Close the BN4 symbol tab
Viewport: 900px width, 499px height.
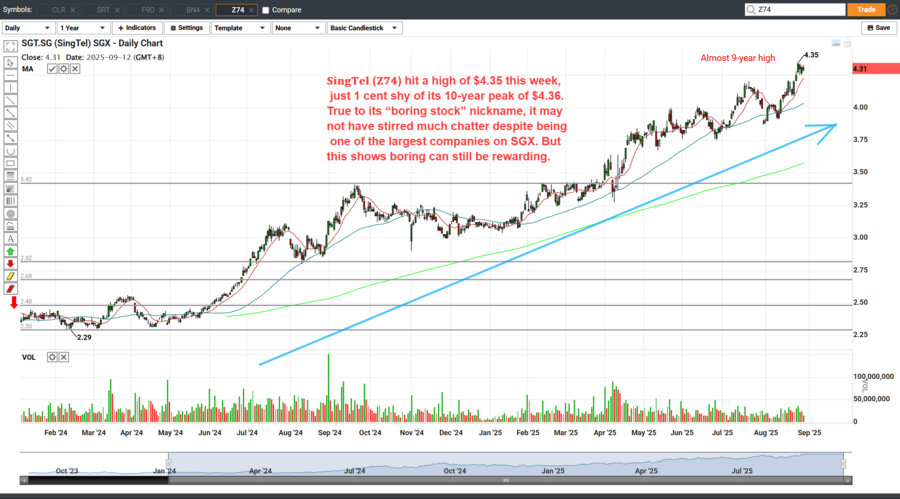207,10
